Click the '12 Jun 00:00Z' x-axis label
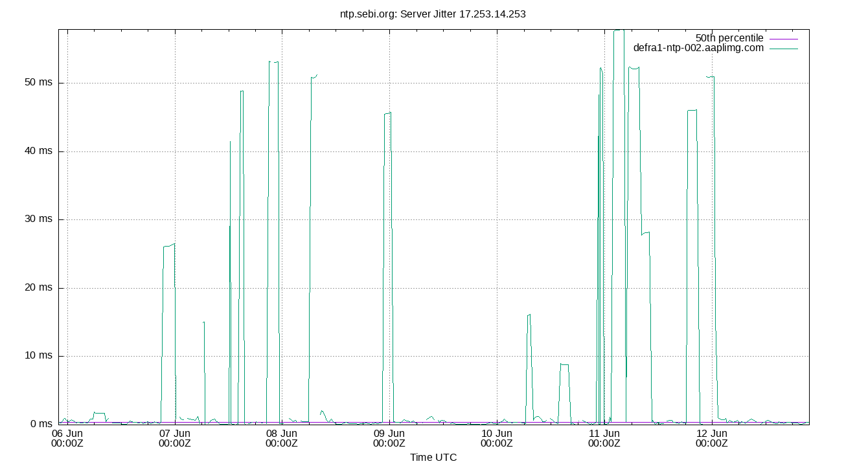The image size is (868, 466). click(712, 438)
